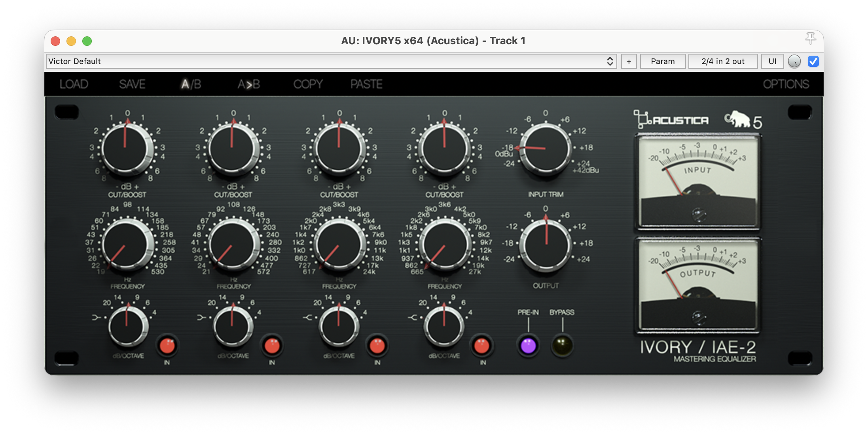Toggle the first band red IN button
The width and height of the screenshot is (868, 434).
pyautogui.click(x=167, y=345)
